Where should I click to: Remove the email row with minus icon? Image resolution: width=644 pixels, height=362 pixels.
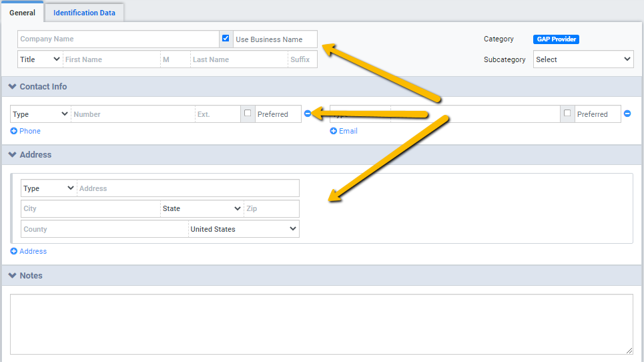pos(627,114)
